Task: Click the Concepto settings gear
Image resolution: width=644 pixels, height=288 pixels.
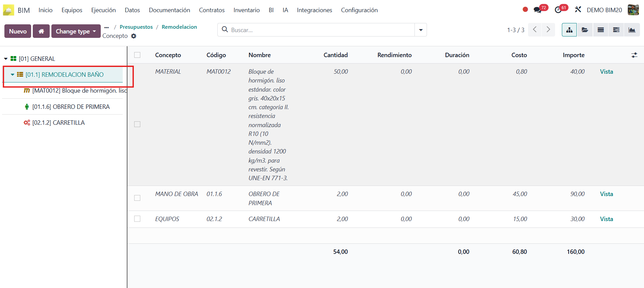Action: coord(134,36)
